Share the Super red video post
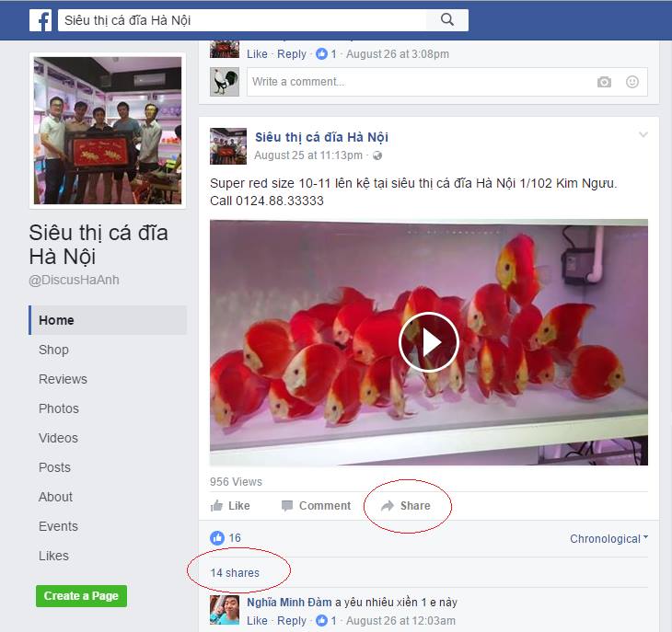 coord(405,506)
